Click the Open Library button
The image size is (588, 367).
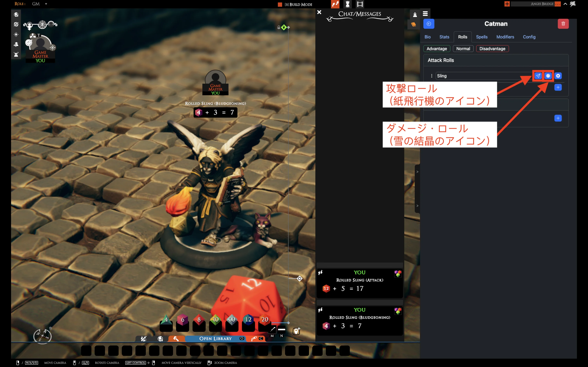[215, 339]
